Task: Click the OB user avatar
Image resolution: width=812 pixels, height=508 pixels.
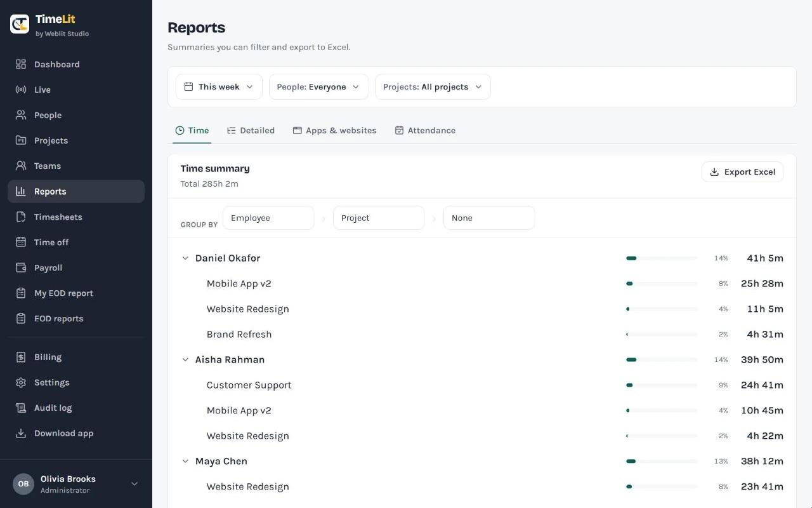Action: pyautogui.click(x=23, y=484)
